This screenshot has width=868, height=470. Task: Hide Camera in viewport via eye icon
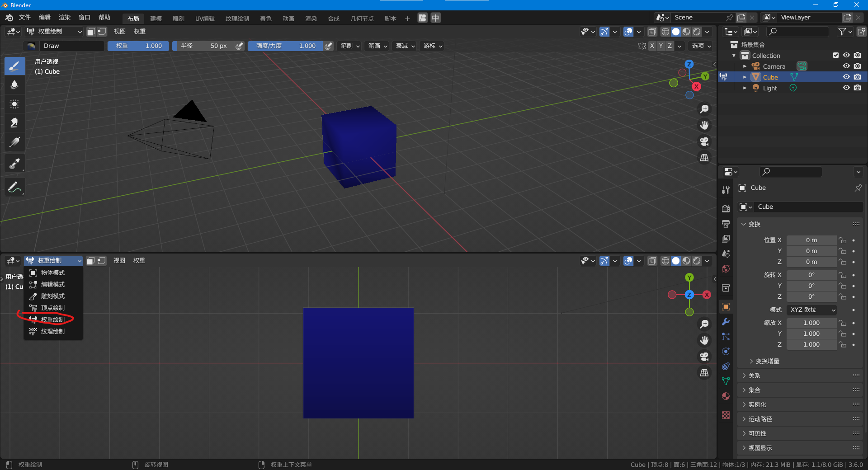(x=846, y=66)
